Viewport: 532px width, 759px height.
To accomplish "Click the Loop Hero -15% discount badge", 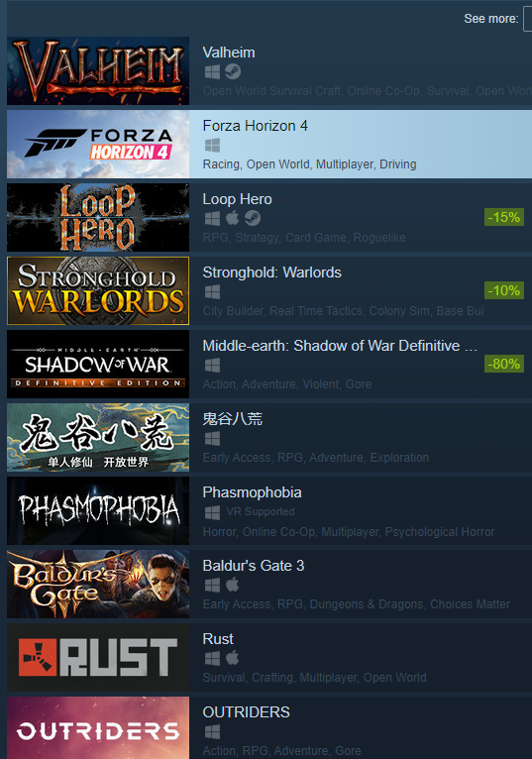I will (504, 217).
